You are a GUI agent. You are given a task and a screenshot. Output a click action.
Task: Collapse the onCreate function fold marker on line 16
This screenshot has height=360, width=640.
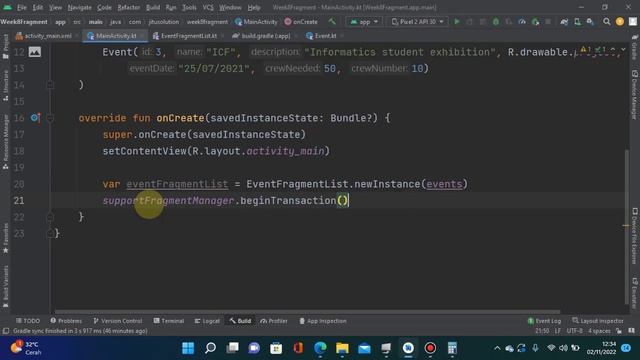50,118
